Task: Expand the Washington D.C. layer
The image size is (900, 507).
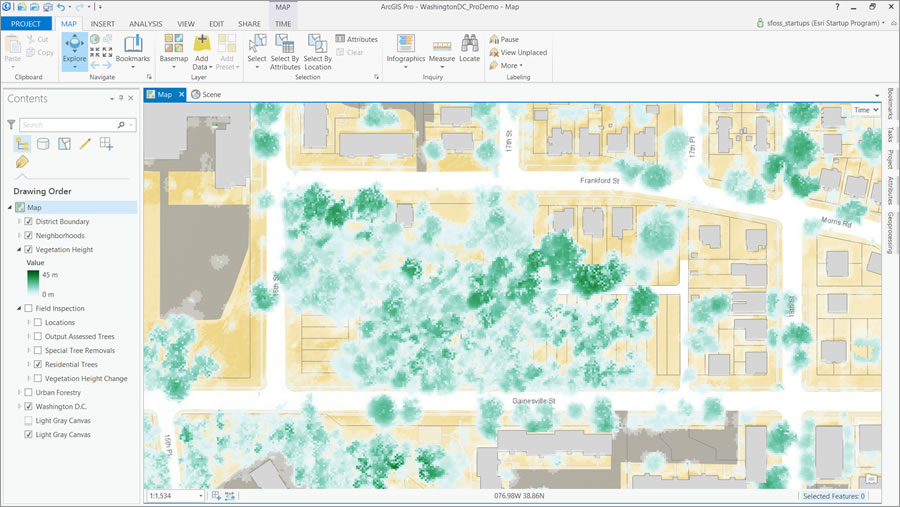Action: pyautogui.click(x=19, y=407)
